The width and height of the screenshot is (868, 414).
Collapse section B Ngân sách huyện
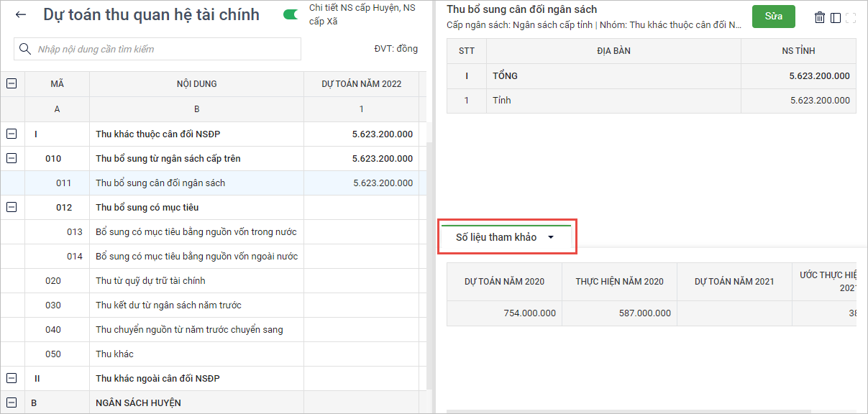tap(12, 402)
